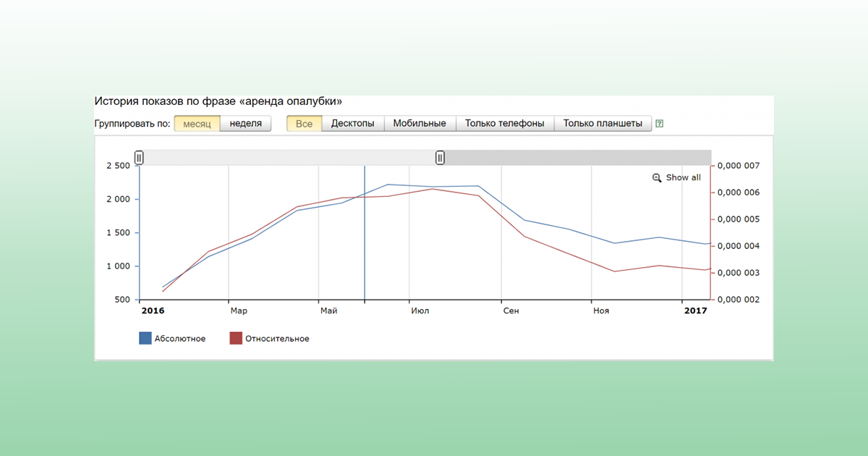The width and height of the screenshot is (868, 456).
Task: Click the 2017 axis label
Action: 695,311
